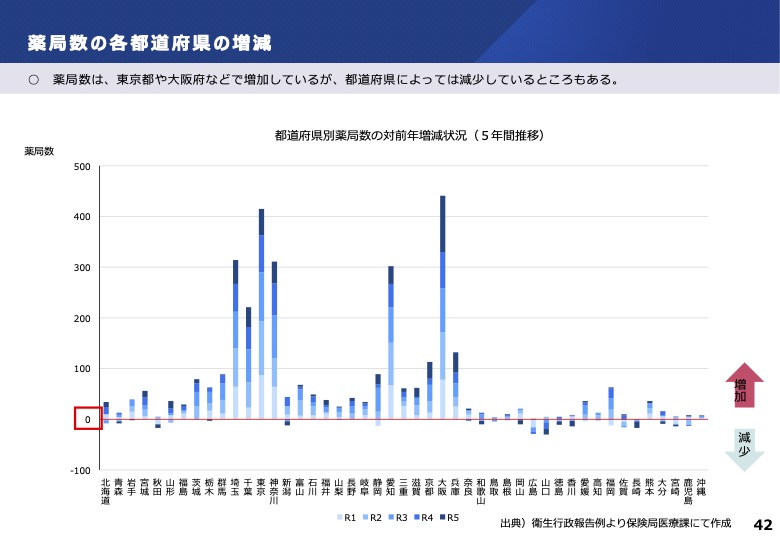Select the R5 legend swatch
The width and height of the screenshot is (780, 540).
pyautogui.click(x=443, y=518)
